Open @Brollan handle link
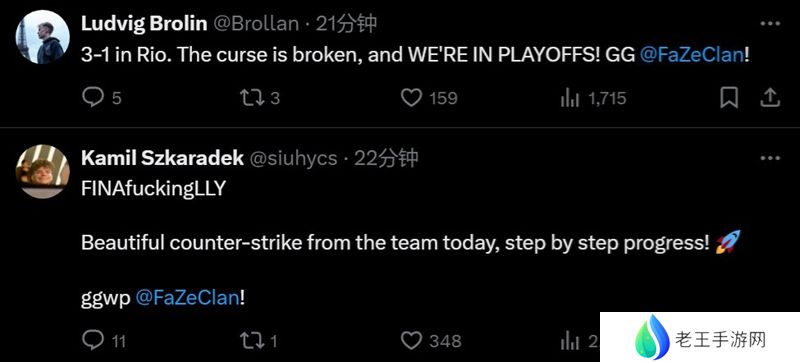This screenshot has height=362, width=800. click(256, 24)
